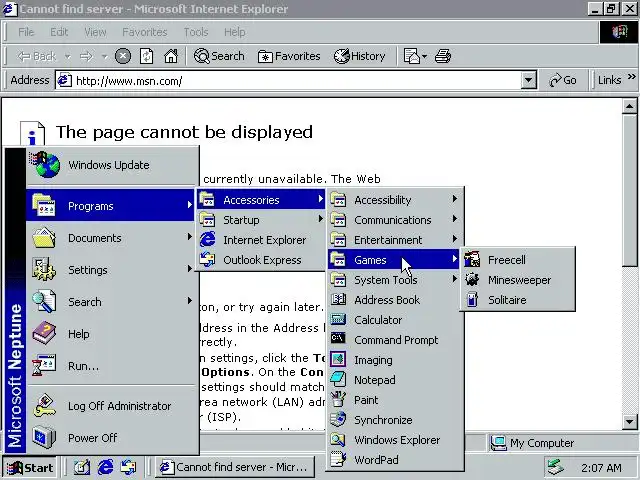This screenshot has height=480, width=640.
Task: Launch Minesweeper from the Games submenu
Action: click(x=518, y=280)
